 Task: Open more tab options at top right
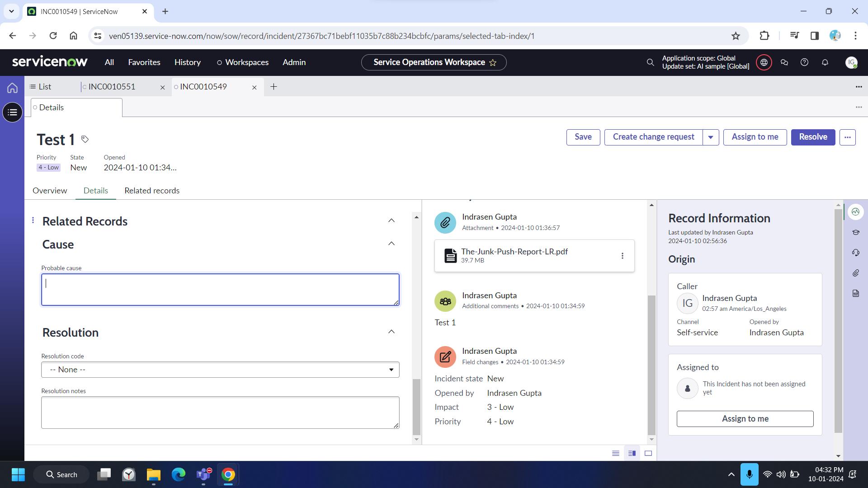(x=859, y=87)
